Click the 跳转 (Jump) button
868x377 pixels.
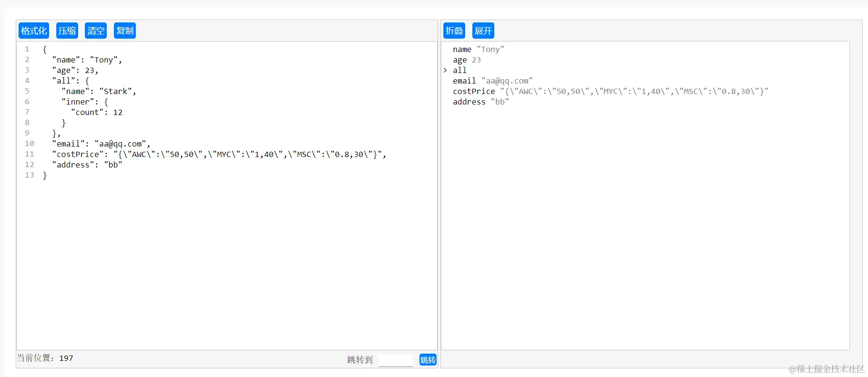[428, 360]
